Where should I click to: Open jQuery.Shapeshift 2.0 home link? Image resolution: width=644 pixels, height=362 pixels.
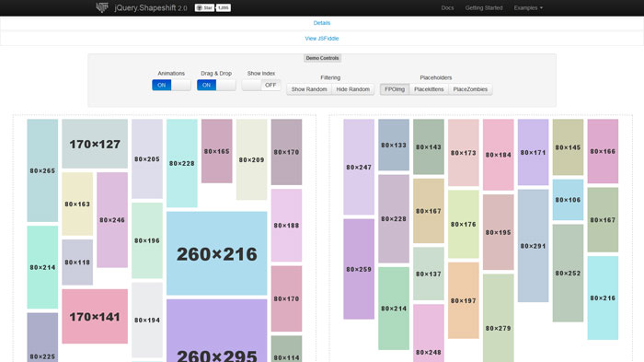point(151,7)
